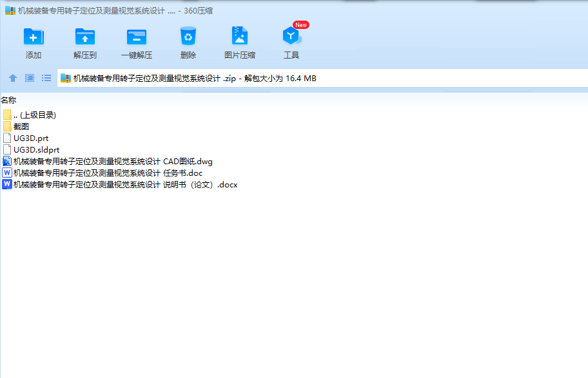
Task: Click the 名称 column header
Action: 8,100
